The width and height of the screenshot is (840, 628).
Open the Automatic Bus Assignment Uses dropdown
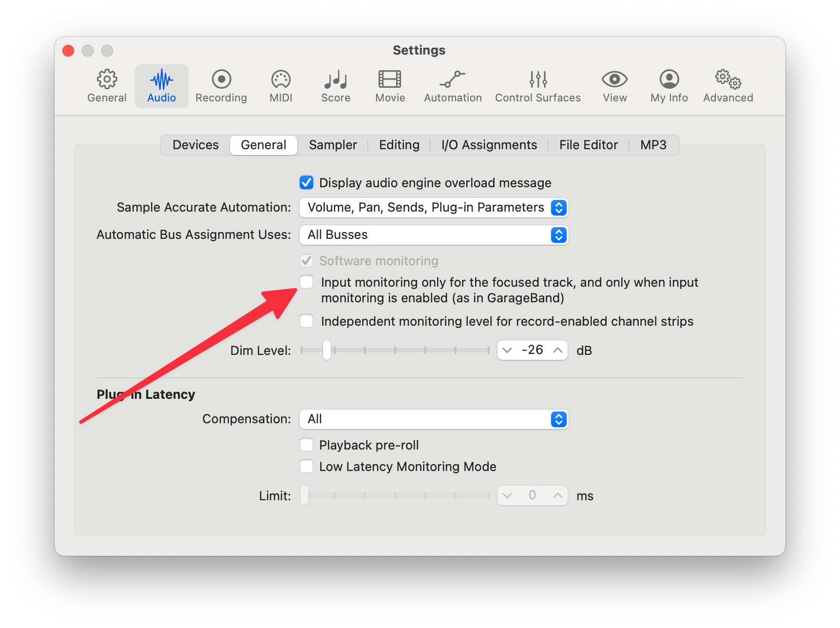(x=434, y=235)
